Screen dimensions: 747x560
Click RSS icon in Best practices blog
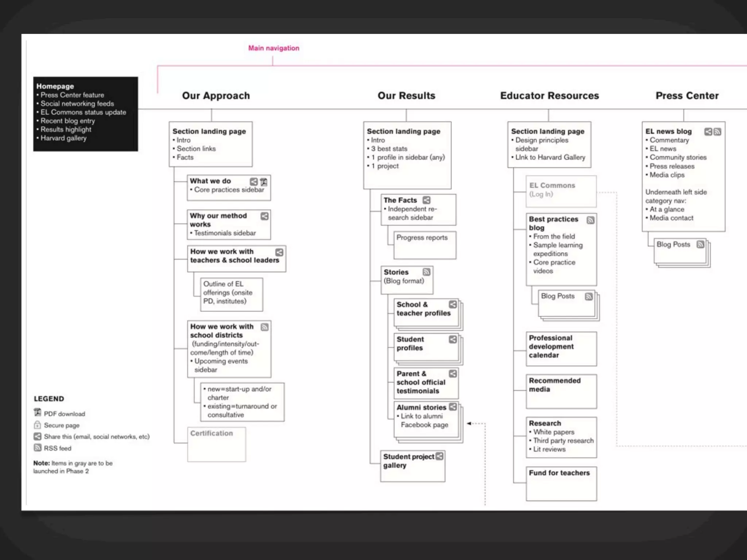pos(591,220)
